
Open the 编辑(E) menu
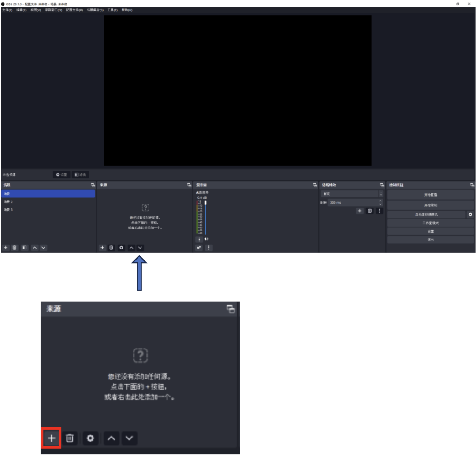point(22,10)
